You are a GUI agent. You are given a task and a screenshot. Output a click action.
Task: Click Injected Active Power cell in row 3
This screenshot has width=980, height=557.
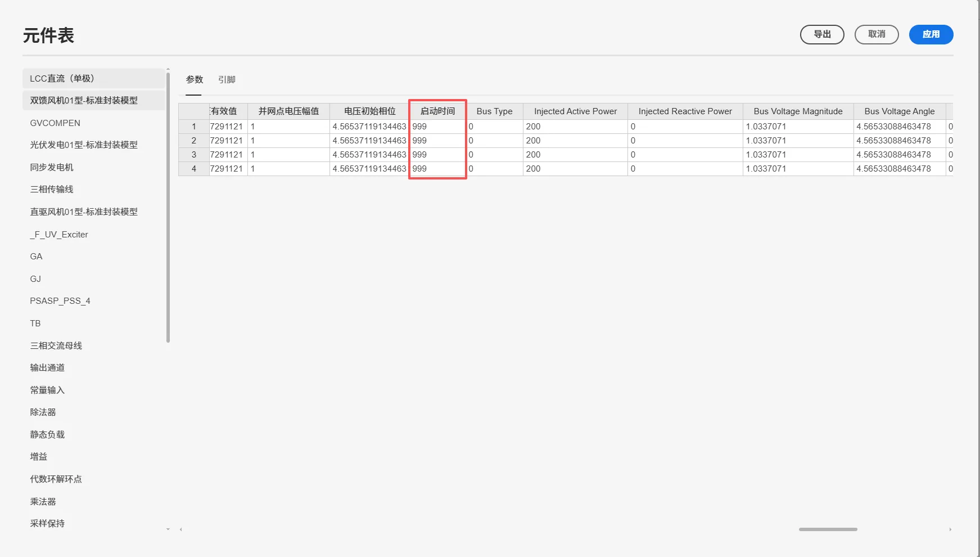point(575,155)
